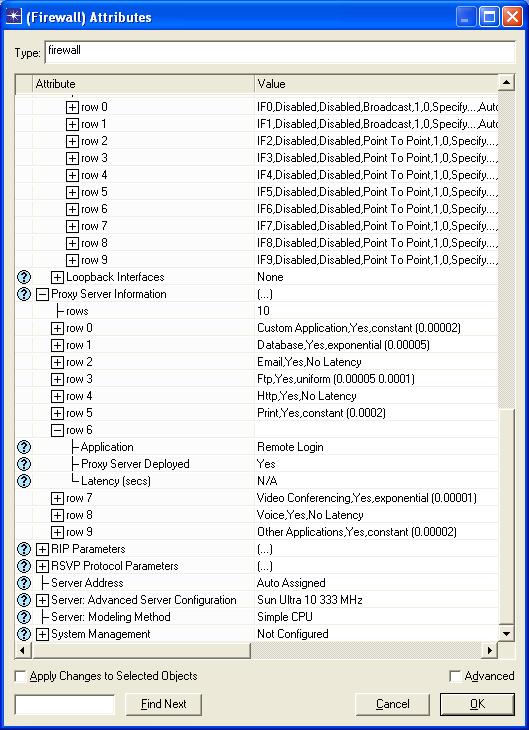The height and width of the screenshot is (730, 529).
Task: Expand proxy row 8 Voice
Action: [x=57, y=515]
